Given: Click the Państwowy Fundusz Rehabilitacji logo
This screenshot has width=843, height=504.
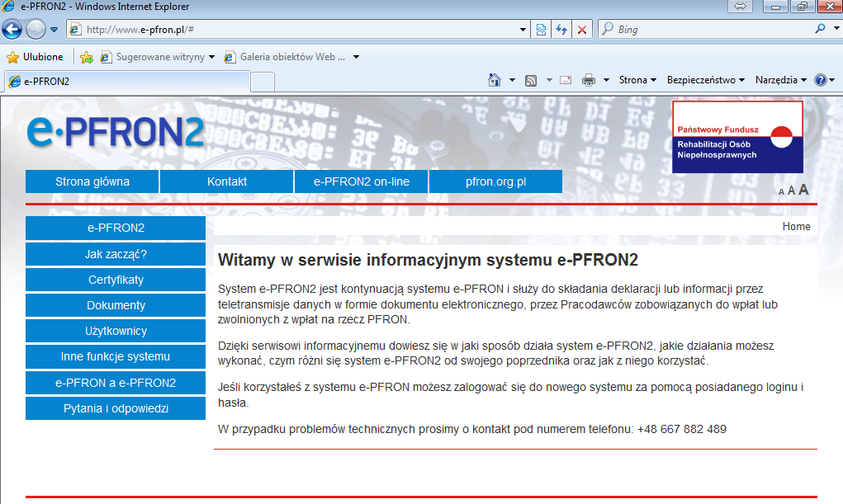Looking at the screenshot, I should tap(737, 137).
